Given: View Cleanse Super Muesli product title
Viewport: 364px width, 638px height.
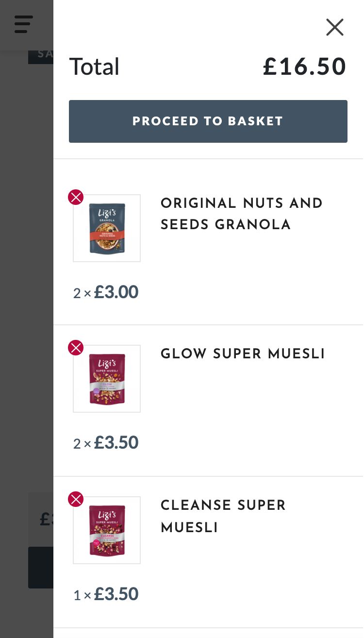Looking at the screenshot, I should [223, 516].
